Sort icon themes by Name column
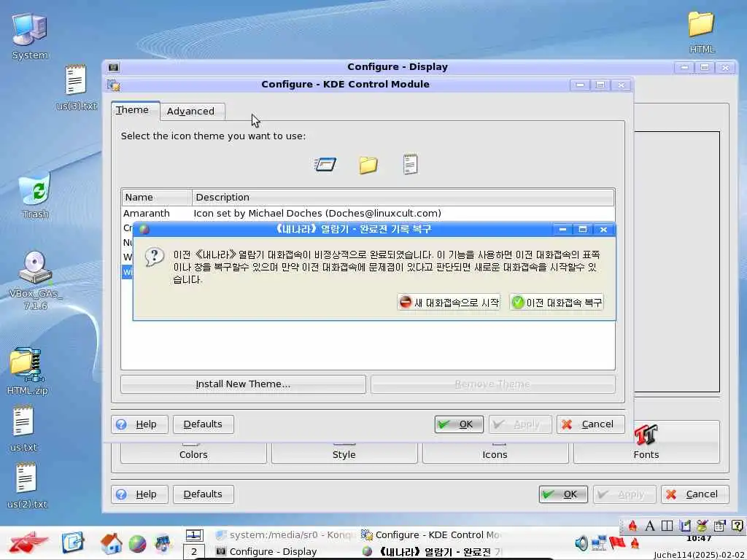 pos(156,197)
